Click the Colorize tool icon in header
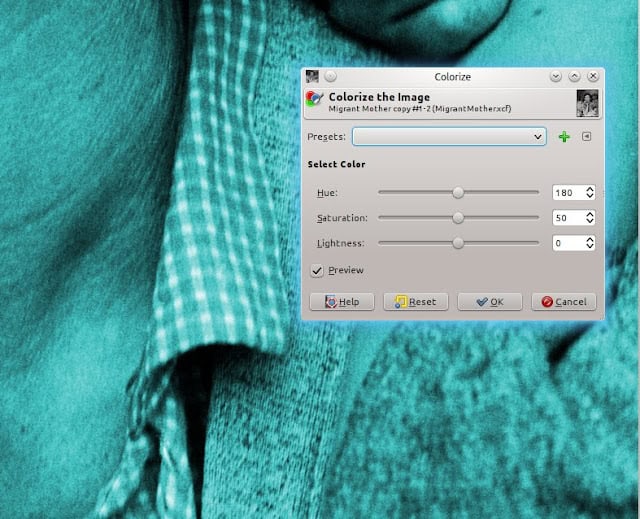The height and width of the screenshot is (519, 640). (x=315, y=100)
